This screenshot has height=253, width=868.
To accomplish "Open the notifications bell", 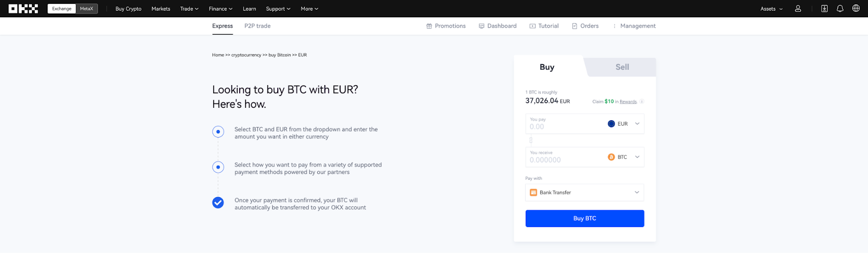I will [840, 9].
